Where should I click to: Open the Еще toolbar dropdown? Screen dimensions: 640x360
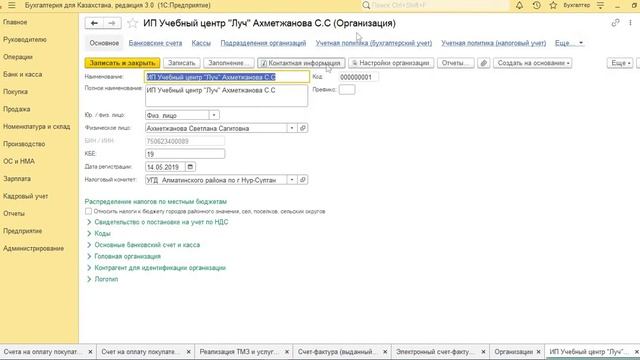pyautogui.click(x=620, y=63)
